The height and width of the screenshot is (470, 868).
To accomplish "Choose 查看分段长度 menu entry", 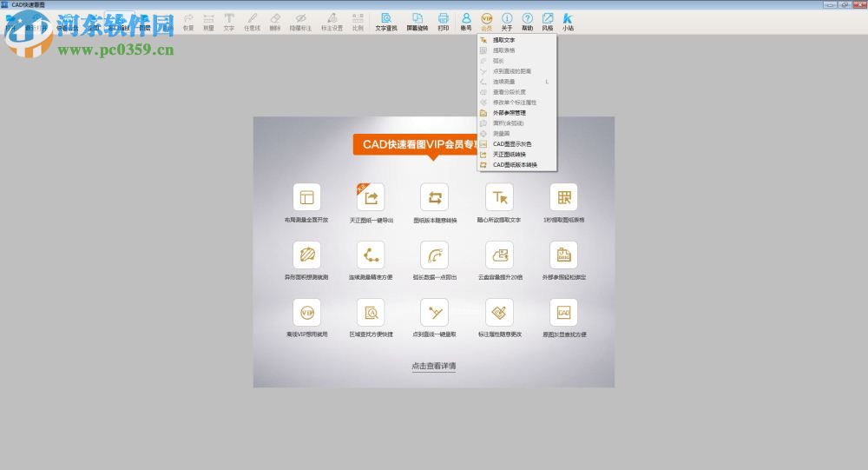I will coord(517,92).
